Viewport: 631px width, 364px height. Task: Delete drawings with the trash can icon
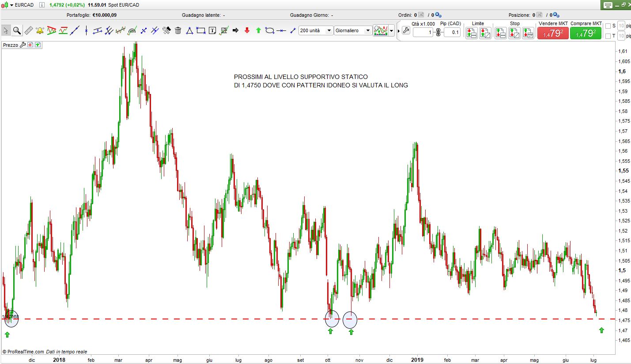tap(178, 30)
